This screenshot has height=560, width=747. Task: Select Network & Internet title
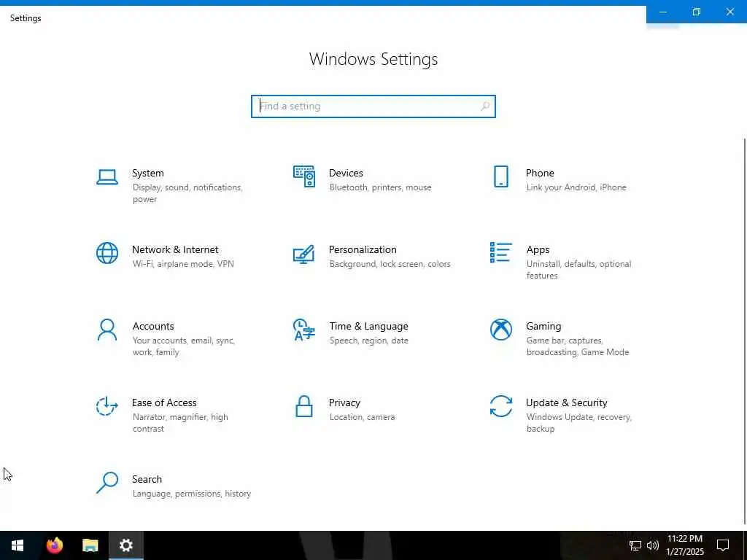coord(175,249)
